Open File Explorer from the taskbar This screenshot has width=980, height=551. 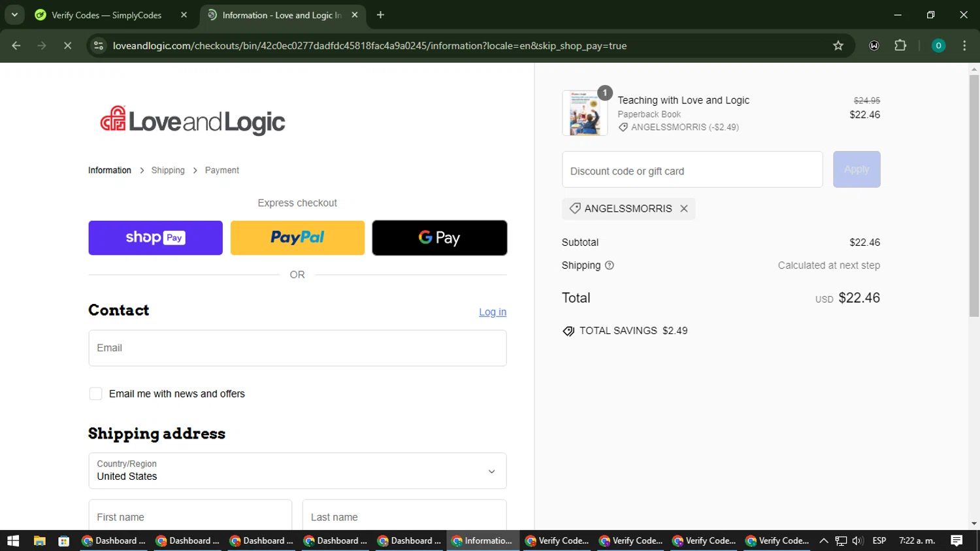[x=40, y=541]
